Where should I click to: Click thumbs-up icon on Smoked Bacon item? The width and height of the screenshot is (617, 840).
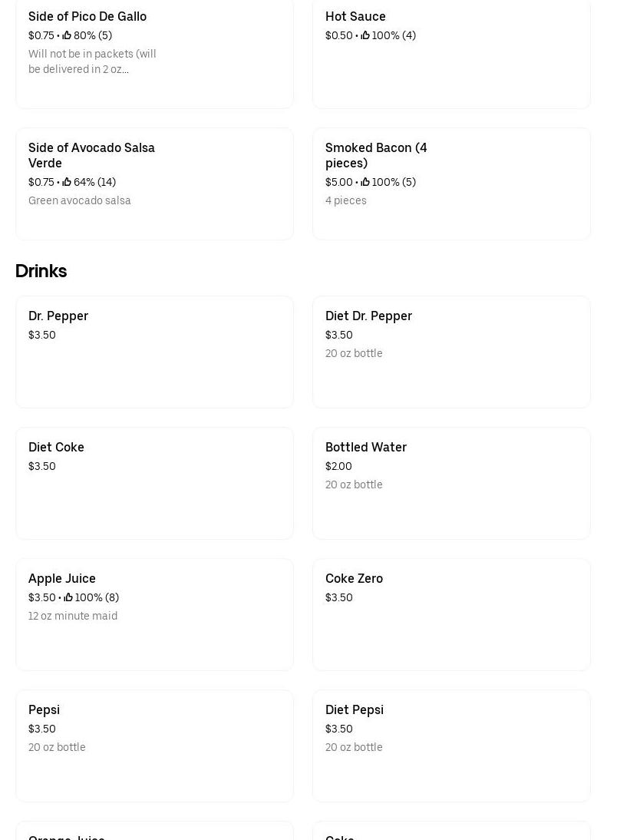click(365, 182)
